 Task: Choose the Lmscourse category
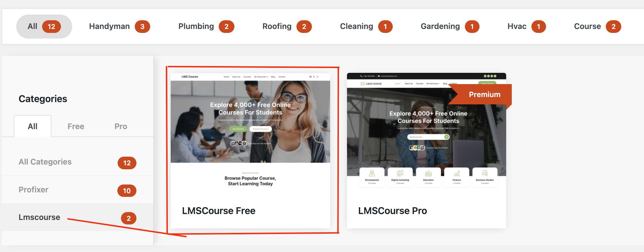pos(77,217)
